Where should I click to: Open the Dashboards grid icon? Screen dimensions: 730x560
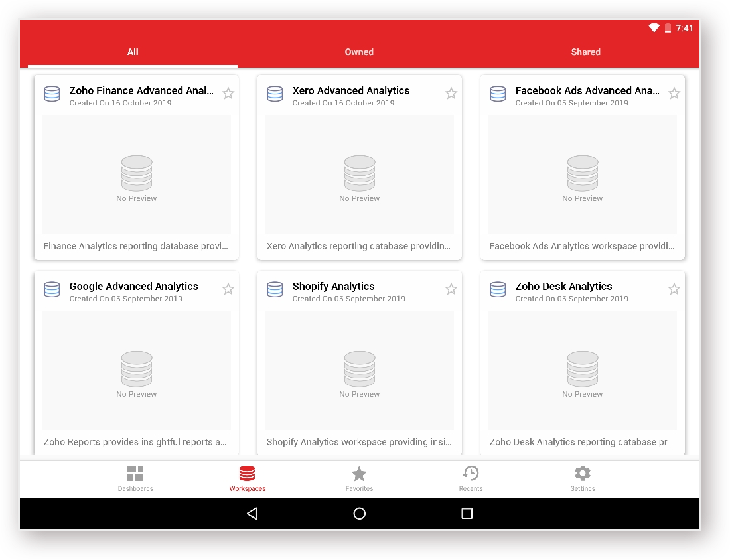tap(135, 474)
